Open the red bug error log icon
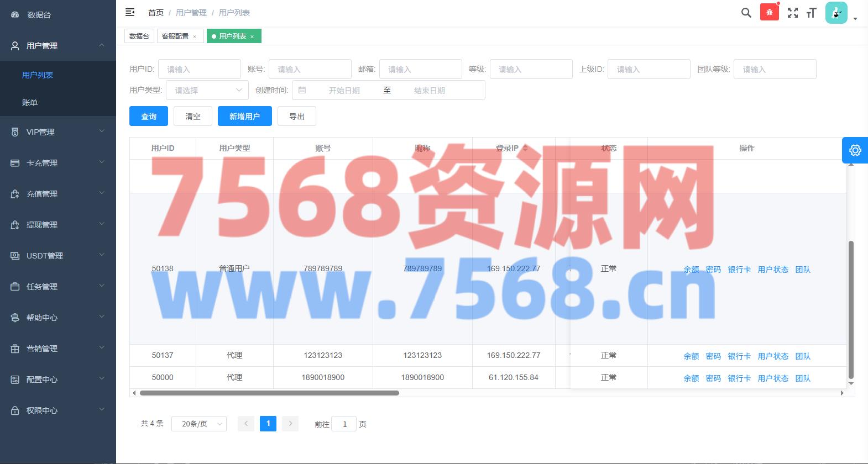Screen dimensions: 868x464 769,12
